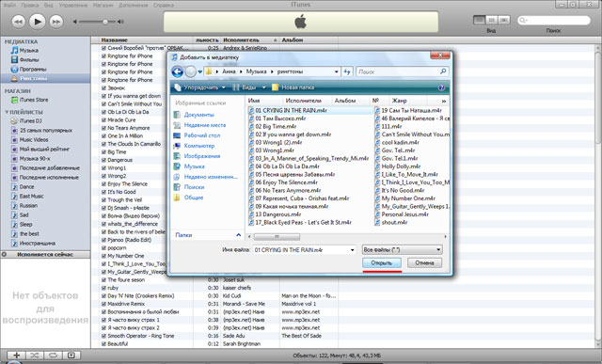The height and width of the screenshot is (364, 602).
Task: Click refresh button in dialog address bar
Action: [347, 71]
